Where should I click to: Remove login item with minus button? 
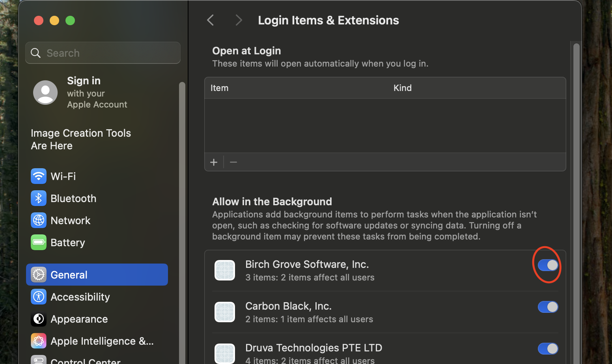(233, 162)
